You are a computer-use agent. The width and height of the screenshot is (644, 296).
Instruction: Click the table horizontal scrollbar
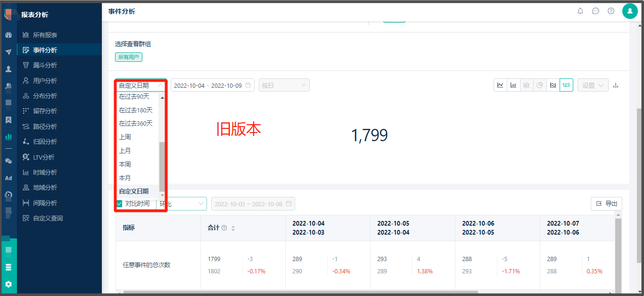[x=301, y=292]
